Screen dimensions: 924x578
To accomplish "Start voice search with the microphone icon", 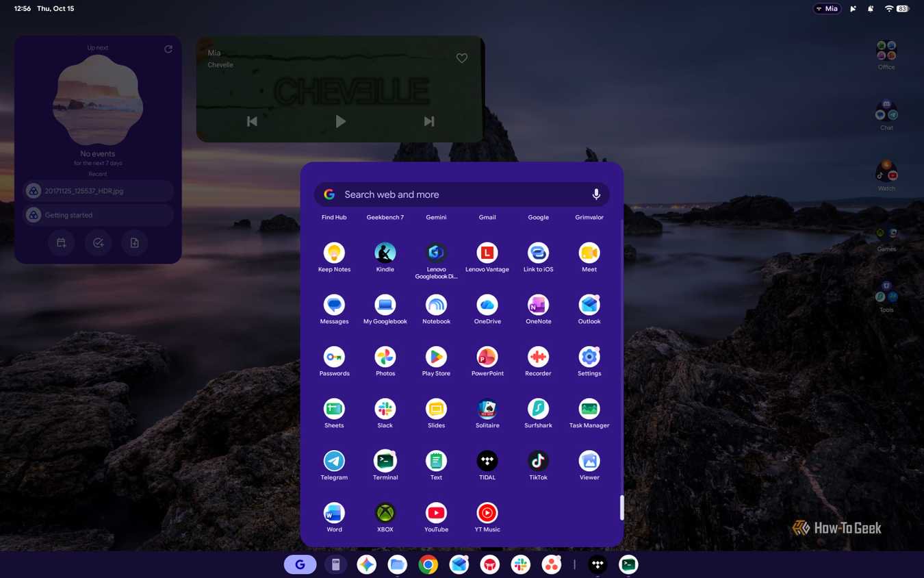I will point(596,194).
